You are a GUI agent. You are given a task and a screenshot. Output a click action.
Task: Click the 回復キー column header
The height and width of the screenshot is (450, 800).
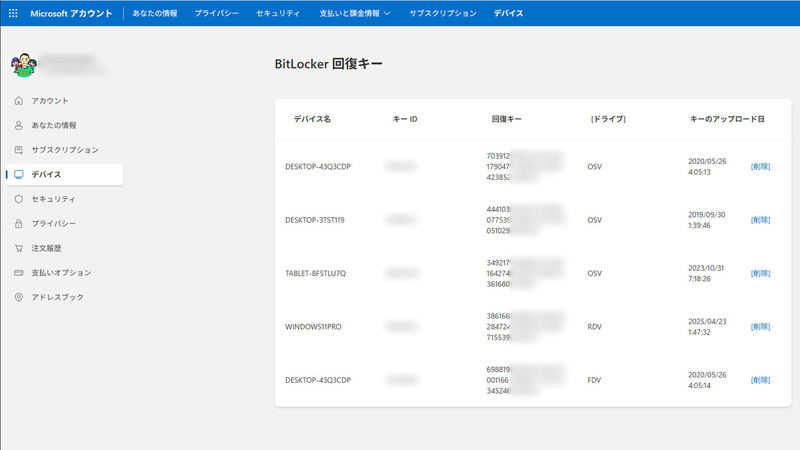507,119
